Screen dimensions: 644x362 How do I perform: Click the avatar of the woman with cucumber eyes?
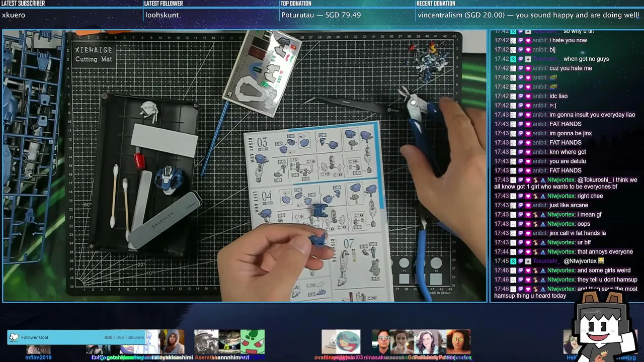tap(458, 342)
